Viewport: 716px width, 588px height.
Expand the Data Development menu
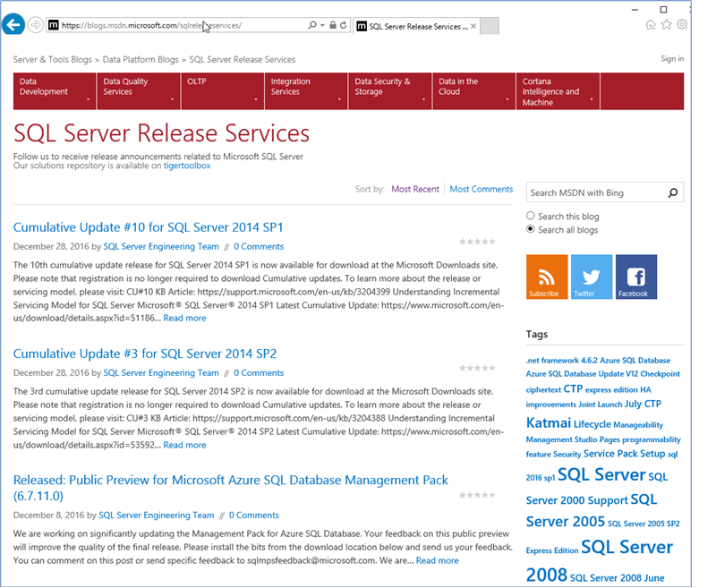click(55, 91)
